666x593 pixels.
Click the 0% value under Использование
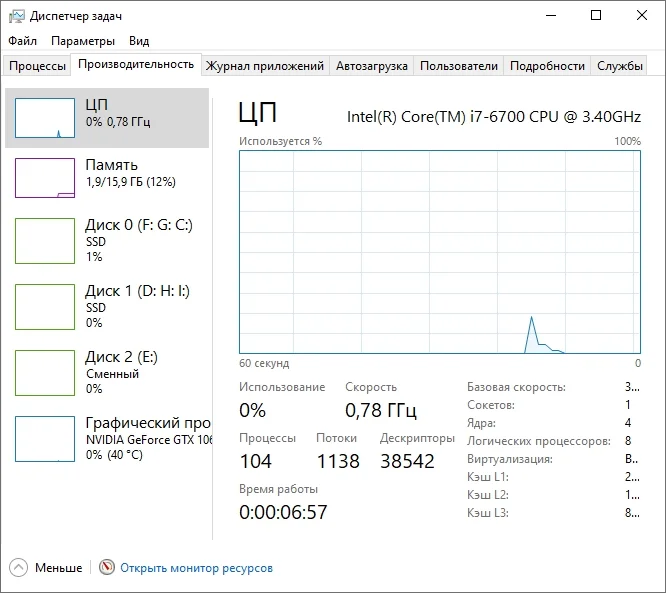click(x=252, y=410)
